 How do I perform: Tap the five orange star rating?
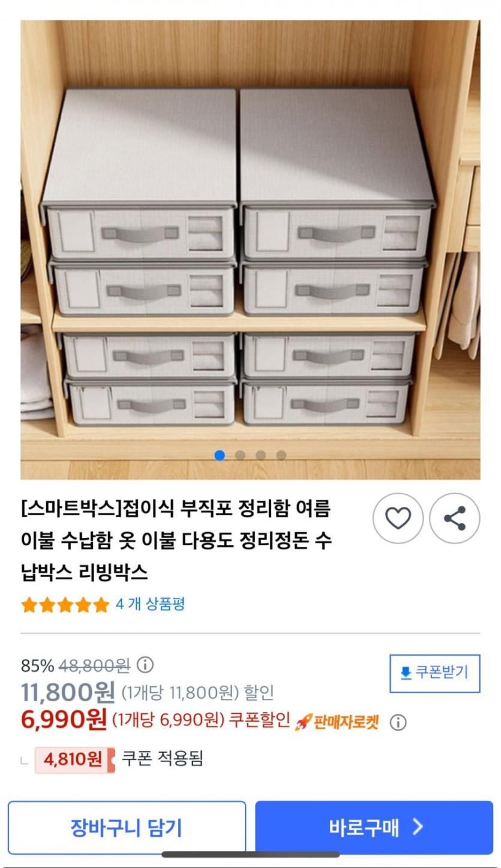[65, 604]
